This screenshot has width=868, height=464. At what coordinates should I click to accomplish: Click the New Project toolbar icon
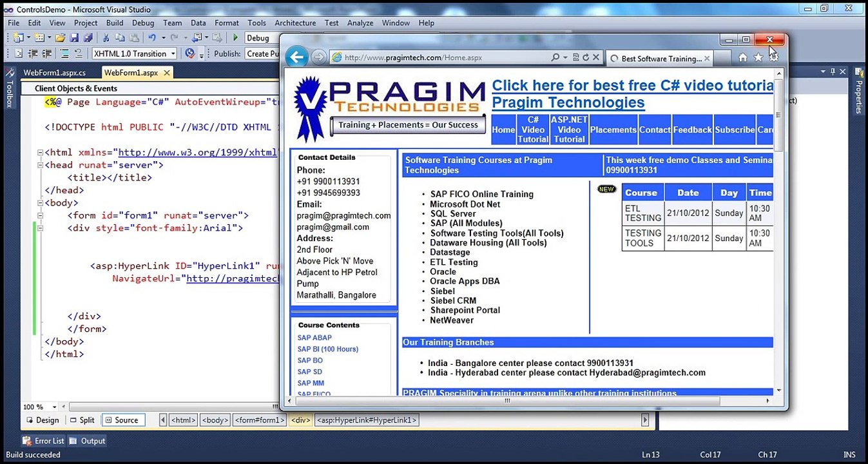point(17,38)
